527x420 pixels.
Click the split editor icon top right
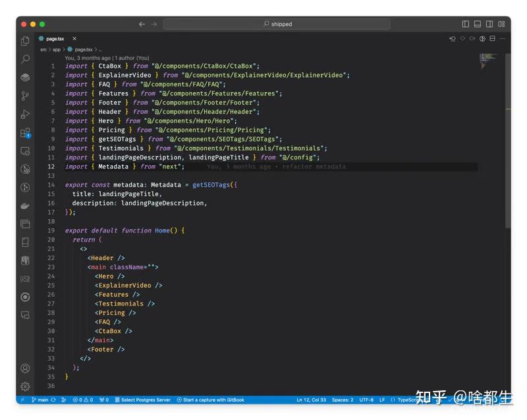pyautogui.click(x=492, y=39)
